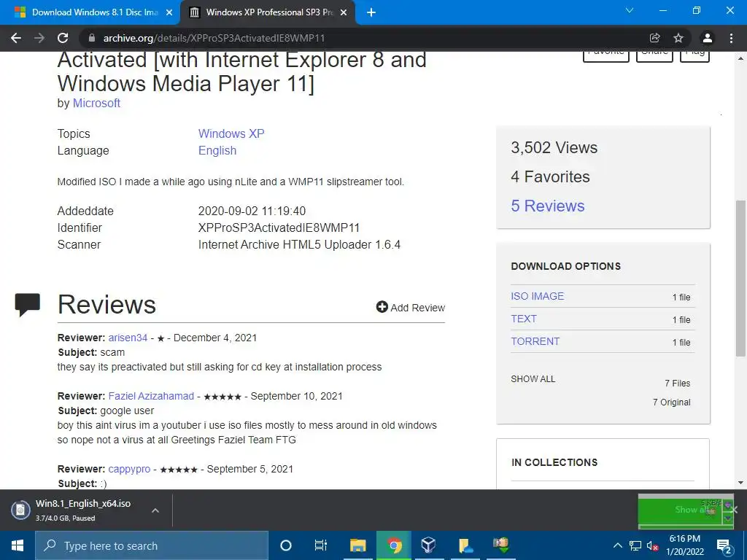Select the Windows XP Professional SP3 tab

coord(267,12)
